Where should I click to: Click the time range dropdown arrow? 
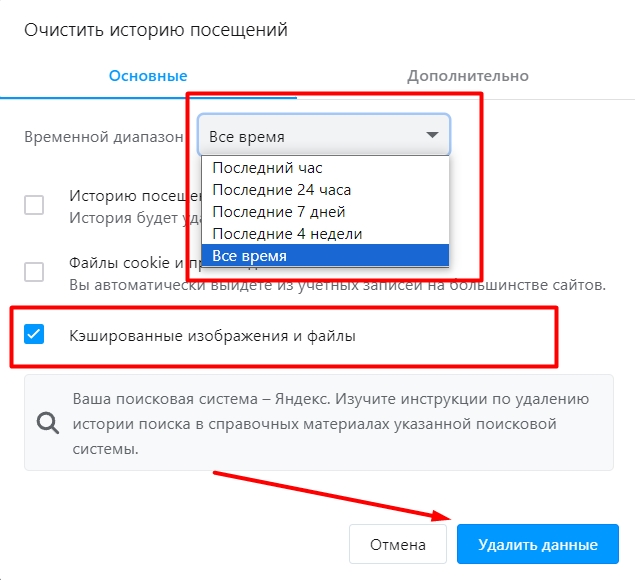pos(432,135)
